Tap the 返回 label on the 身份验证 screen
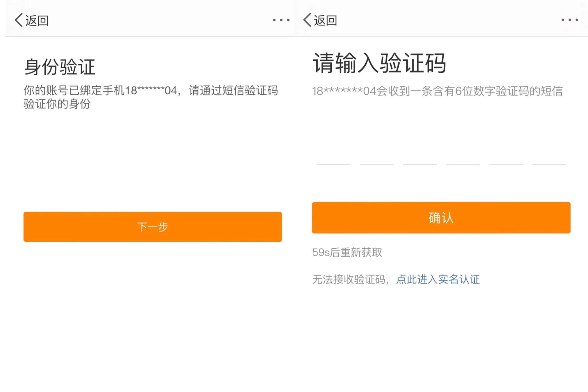This screenshot has width=588, height=392. click(37, 21)
